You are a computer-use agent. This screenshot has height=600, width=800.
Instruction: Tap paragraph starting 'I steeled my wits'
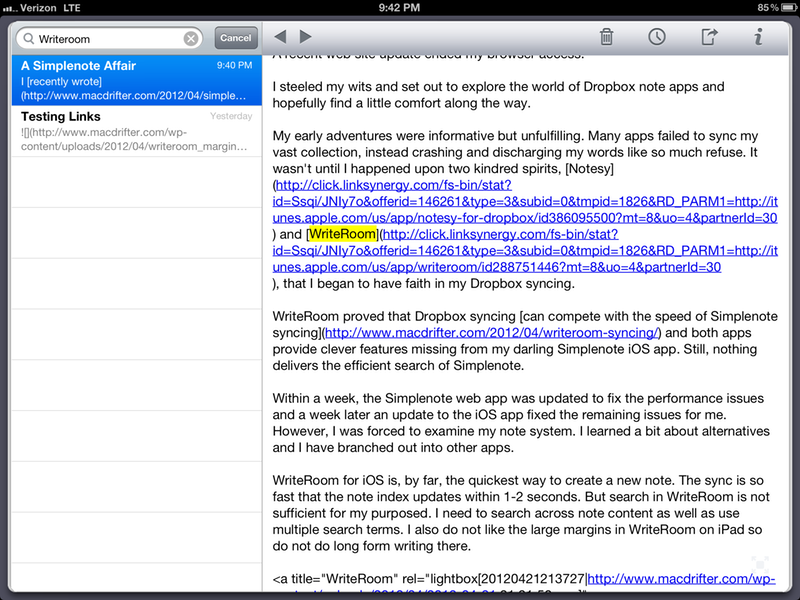pos(498,95)
